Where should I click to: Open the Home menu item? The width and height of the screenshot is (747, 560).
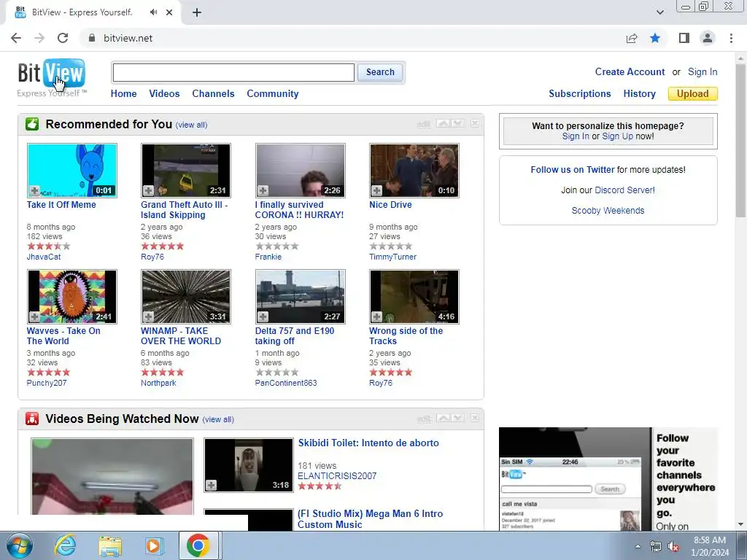coord(123,94)
